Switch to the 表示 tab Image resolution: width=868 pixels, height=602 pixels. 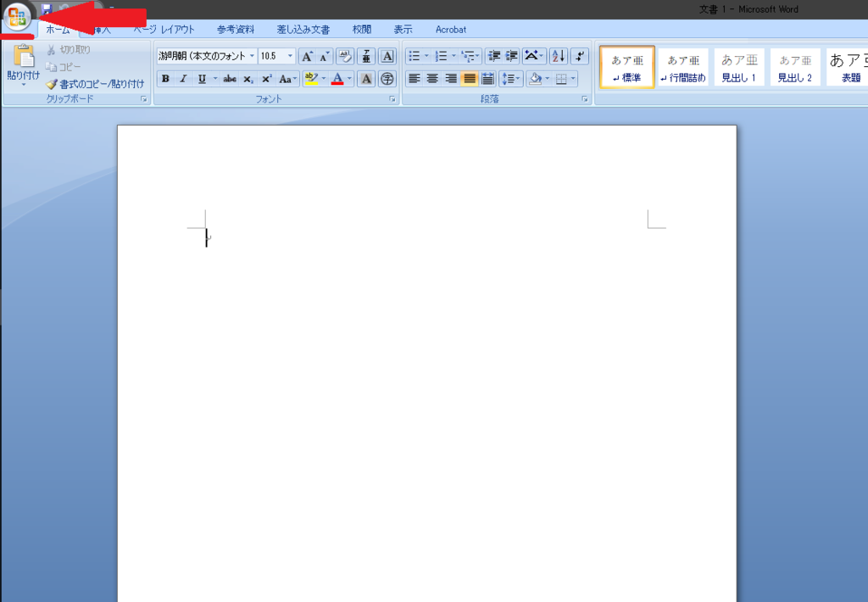click(x=403, y=30)
